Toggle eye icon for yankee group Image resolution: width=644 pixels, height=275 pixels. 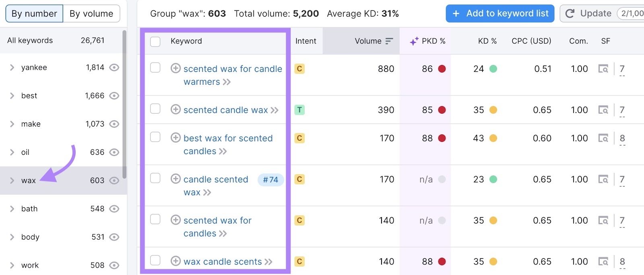[x=114, y=67]
